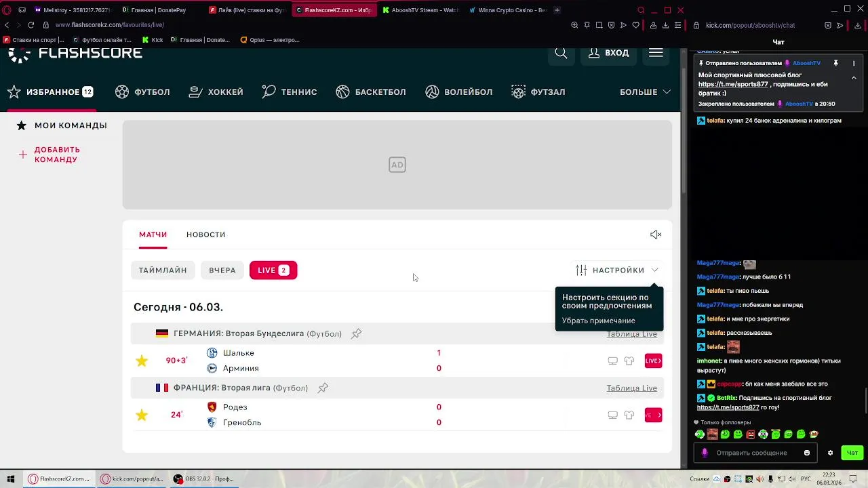Screen dimensions: 868x488
Task: Select the Futsal sport icon
Action: pyautogui.click(x=519, y=91)
